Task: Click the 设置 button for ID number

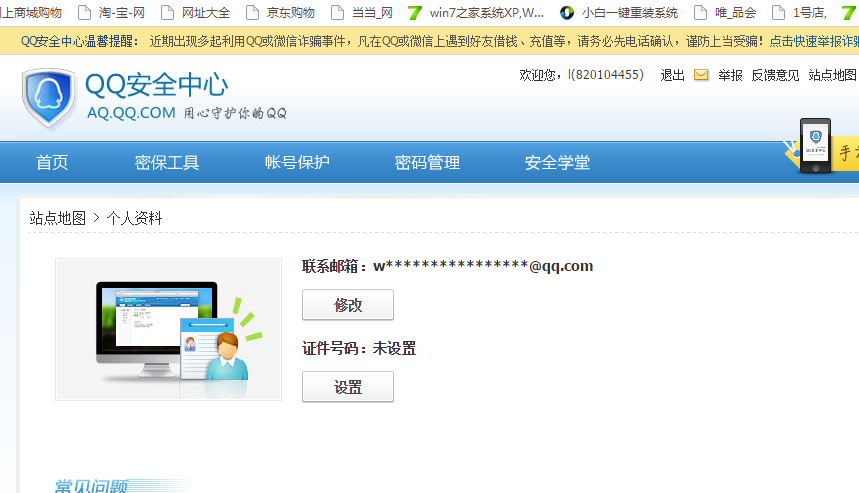Action: pyautogui.click(x=348, y=387)
